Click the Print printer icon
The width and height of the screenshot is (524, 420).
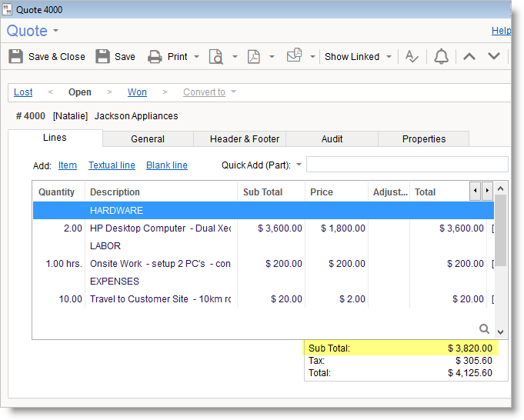tap(155, 56)
